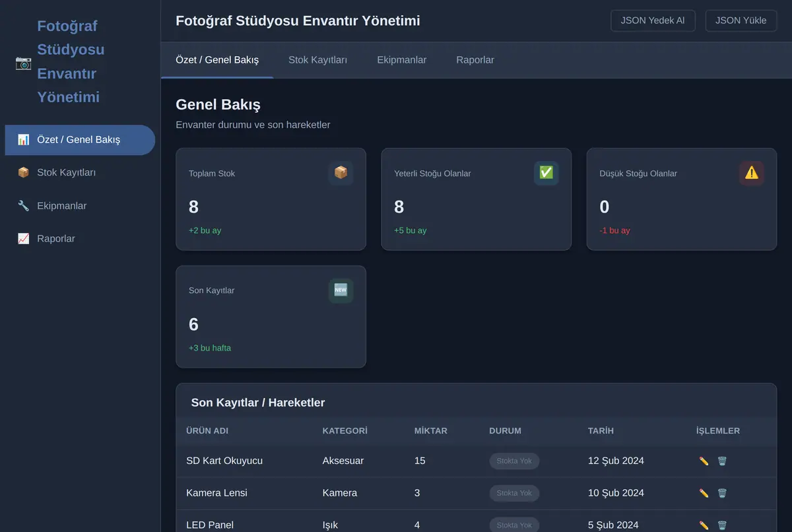Click the camera logo icon in sidebar
The width and height of the screenshot is (792, 532).
[x=23, y=62]
